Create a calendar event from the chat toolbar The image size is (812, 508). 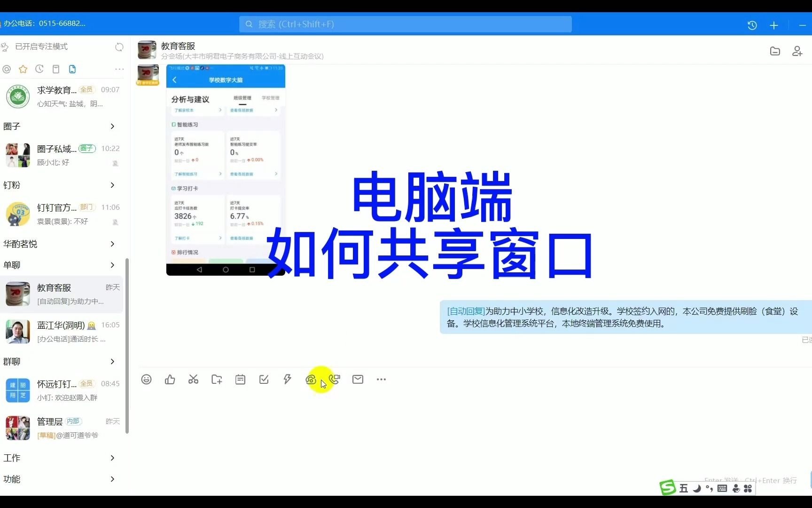point(240,379)
